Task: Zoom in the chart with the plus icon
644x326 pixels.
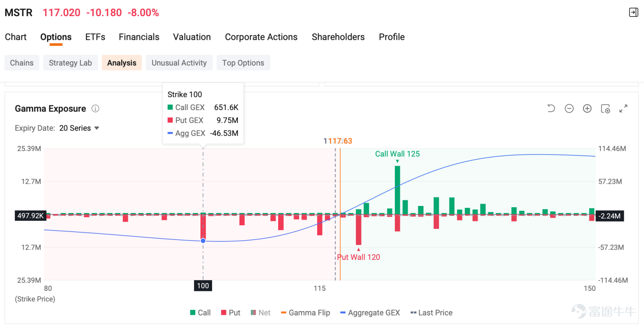Action: point(587,108)
